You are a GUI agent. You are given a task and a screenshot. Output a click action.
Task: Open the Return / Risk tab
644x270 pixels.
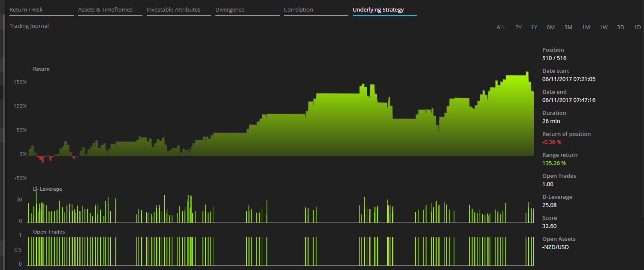26,10
